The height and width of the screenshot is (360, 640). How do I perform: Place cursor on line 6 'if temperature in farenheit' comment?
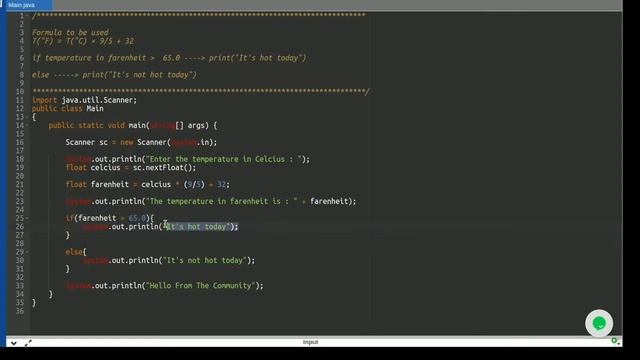click(169, 58)
